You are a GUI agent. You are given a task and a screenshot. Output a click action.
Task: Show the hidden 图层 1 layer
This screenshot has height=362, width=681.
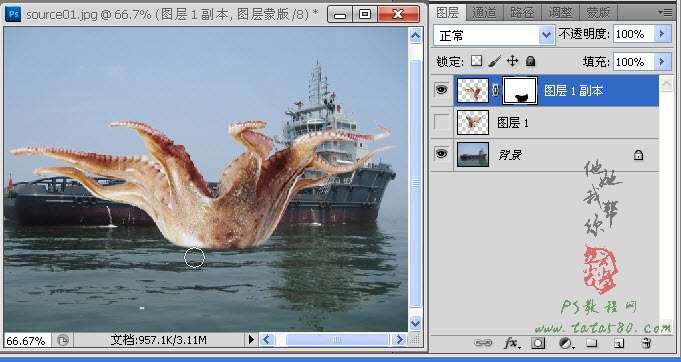(x=442, y=122)
